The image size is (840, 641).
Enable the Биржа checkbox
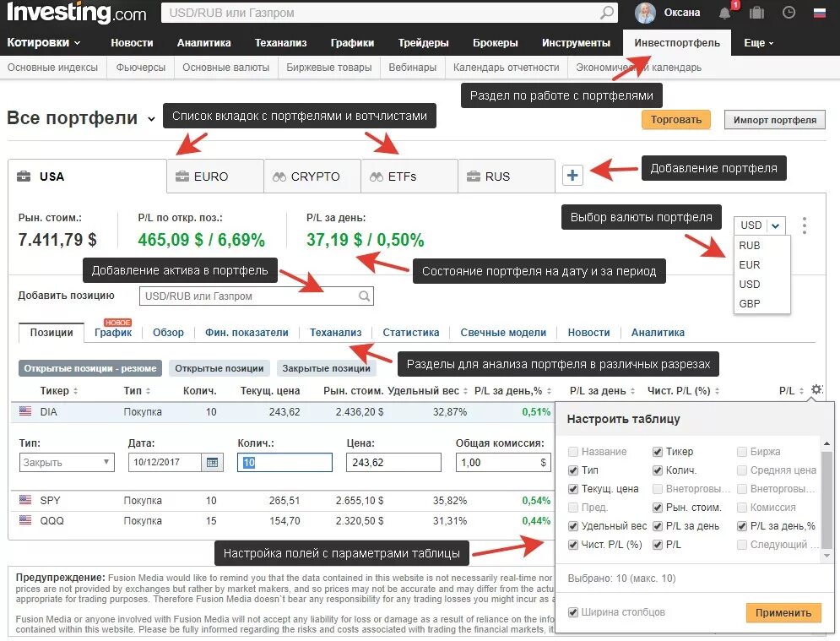742,452
